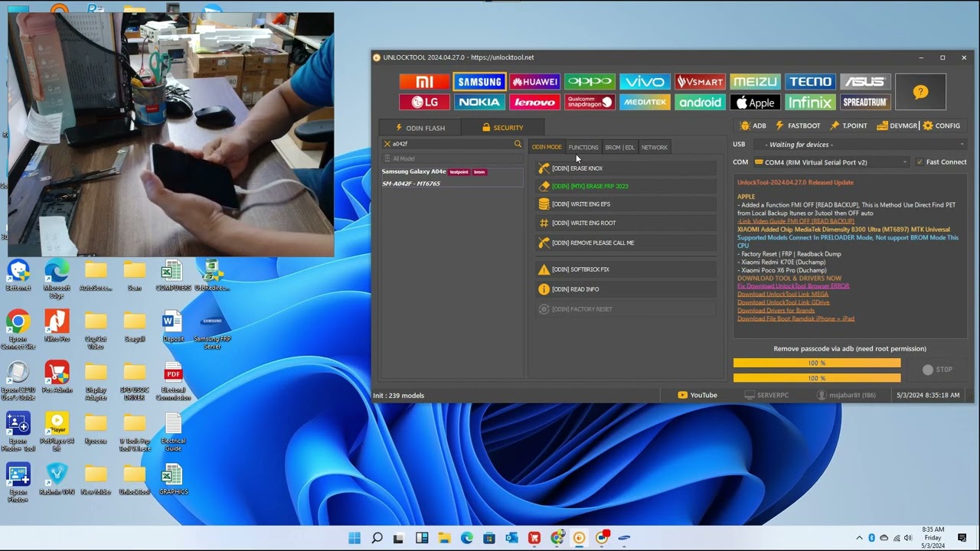The height and width of the screenshot is (551, 980).
Task: Pick the LG brand logo
Action: point(424,102)
